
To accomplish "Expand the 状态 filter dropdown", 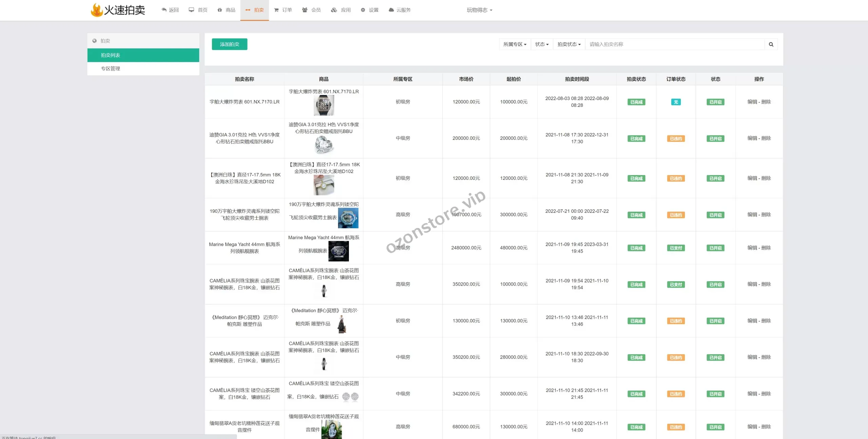I will (x=541, y=44).
